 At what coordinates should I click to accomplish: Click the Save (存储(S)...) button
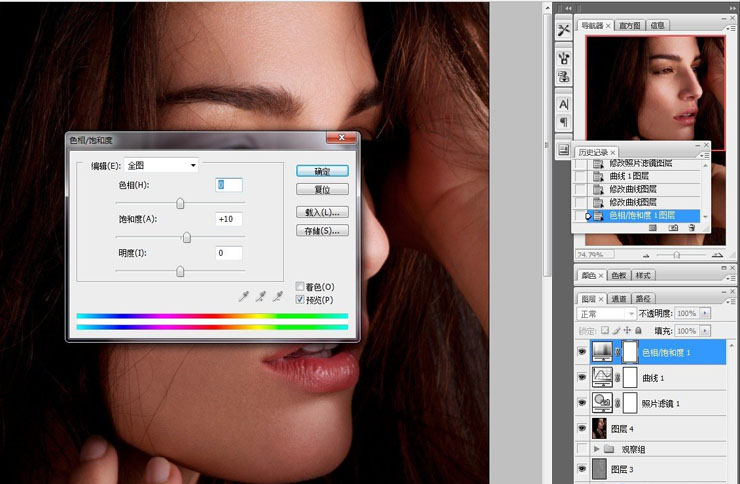[x=322, y=231]
